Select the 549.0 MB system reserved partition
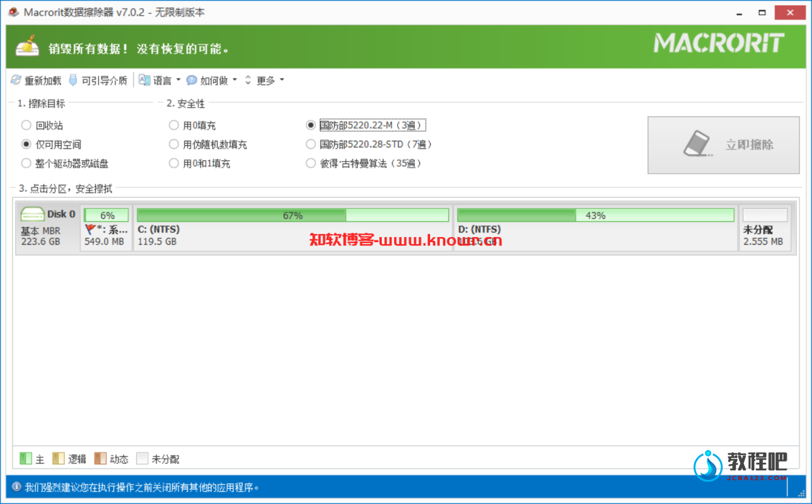This screenshot has width=812, height=504. (x=107, y=228)
